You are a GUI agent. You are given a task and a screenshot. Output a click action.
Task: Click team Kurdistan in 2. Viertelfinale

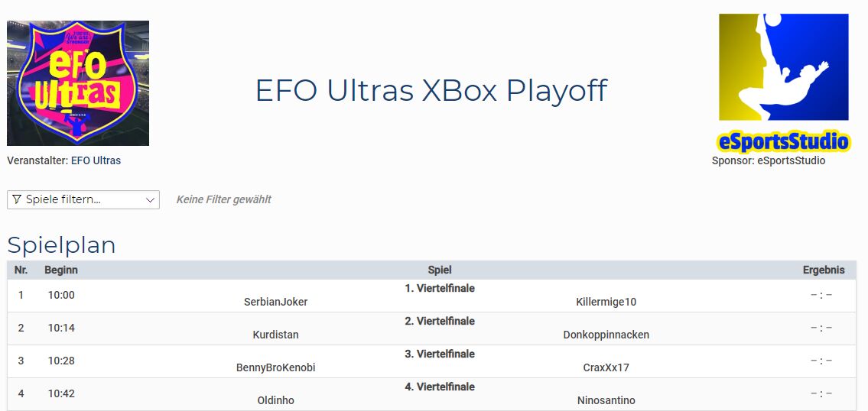[275, 335]
